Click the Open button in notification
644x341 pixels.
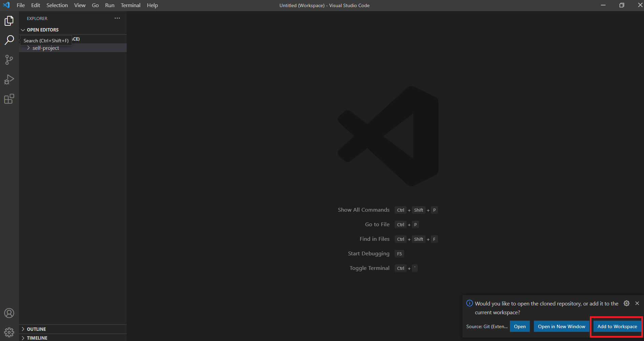(x=520, y=326)
